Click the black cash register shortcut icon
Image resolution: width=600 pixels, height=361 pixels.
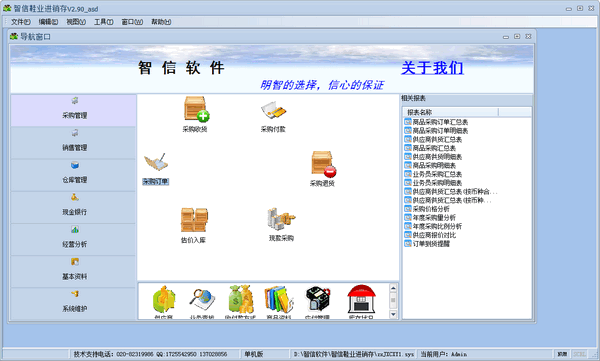pos(318,299)
